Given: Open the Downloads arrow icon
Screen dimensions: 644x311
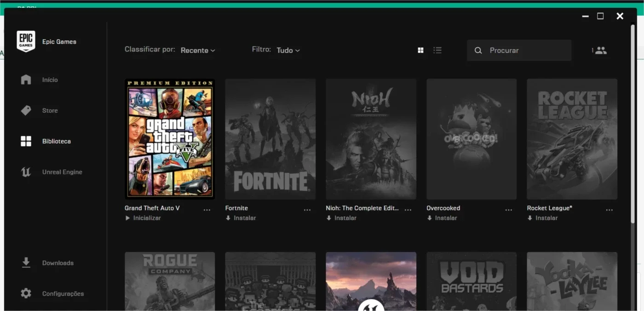Looking at the screenshot, I should [x=26, y=263].
